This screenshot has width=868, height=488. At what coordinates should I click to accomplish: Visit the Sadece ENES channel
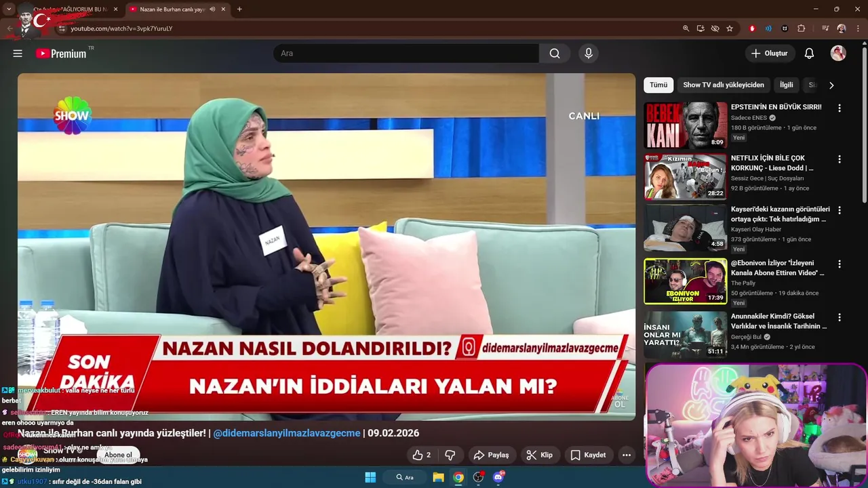(750, 118)
